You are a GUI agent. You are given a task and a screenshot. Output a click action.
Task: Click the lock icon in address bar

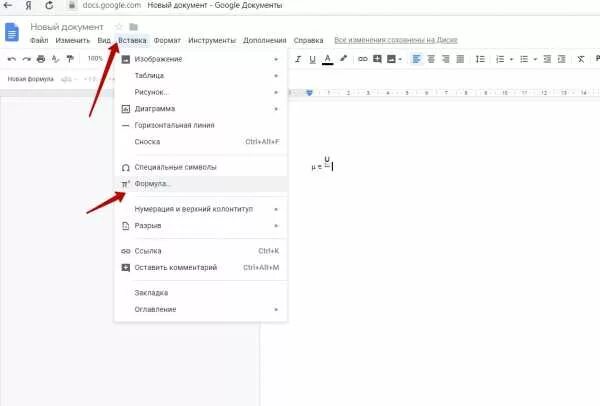point(71,5)
